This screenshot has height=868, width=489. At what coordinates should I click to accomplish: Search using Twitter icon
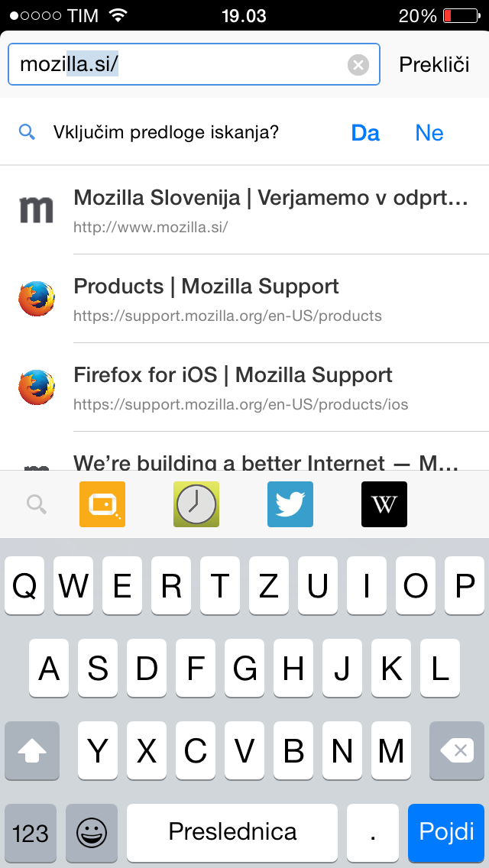point(290,504)
